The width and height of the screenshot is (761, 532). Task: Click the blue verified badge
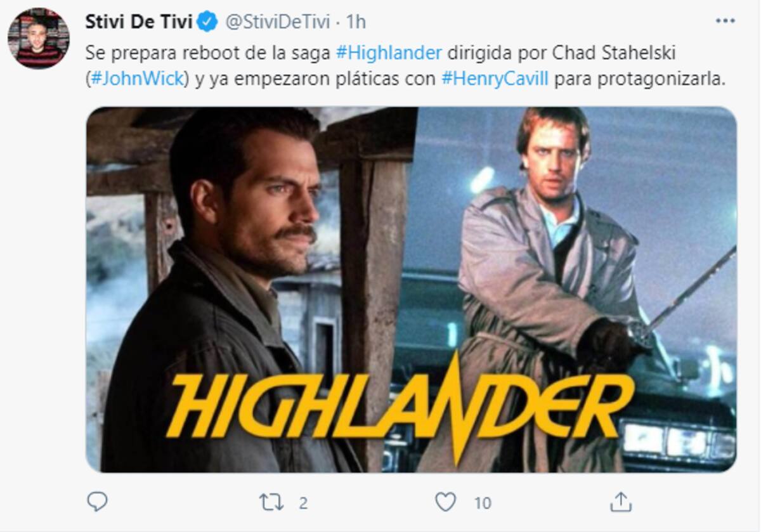click(x=206, y=22)
